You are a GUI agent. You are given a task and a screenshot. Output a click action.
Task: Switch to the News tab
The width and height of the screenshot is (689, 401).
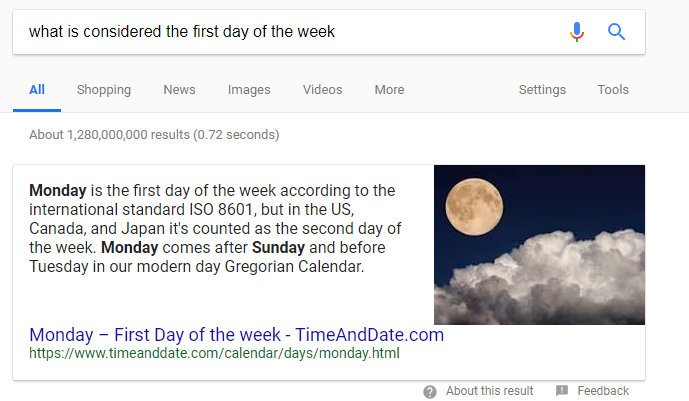point(179,90)
